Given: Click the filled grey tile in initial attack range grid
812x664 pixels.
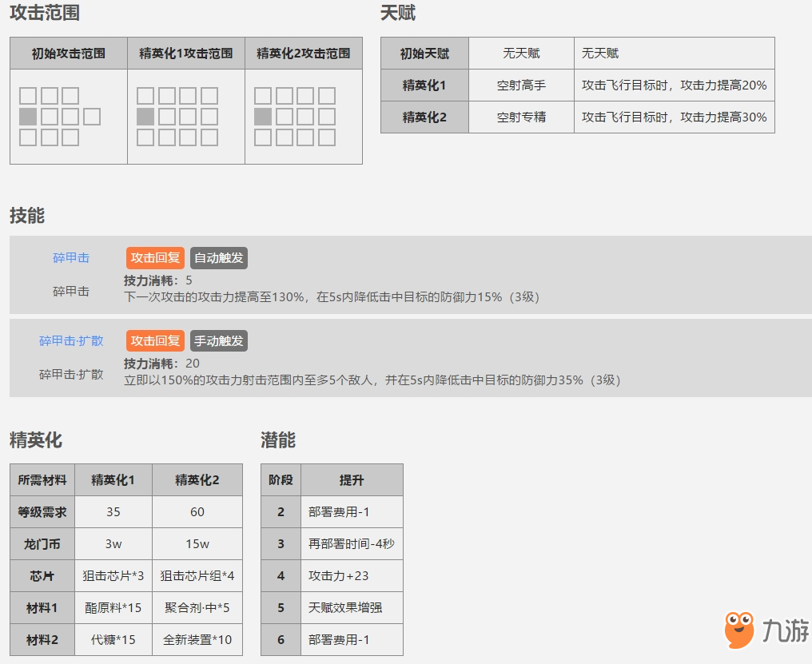Looking at the screenshot, I should (x=28, y=117).
